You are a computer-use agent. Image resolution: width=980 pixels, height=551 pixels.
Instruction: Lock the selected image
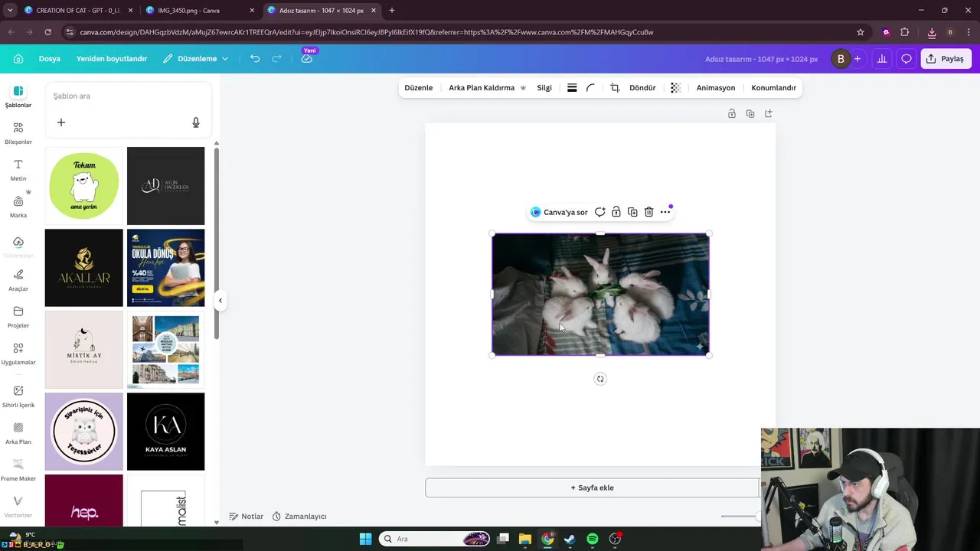pos(616,212)
